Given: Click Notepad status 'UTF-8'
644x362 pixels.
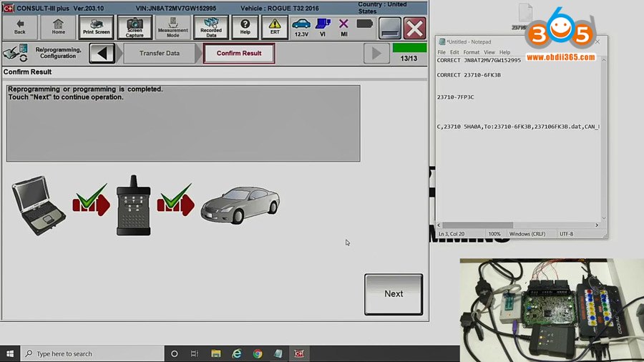Looking at the screenshot, I should (566, 234).
